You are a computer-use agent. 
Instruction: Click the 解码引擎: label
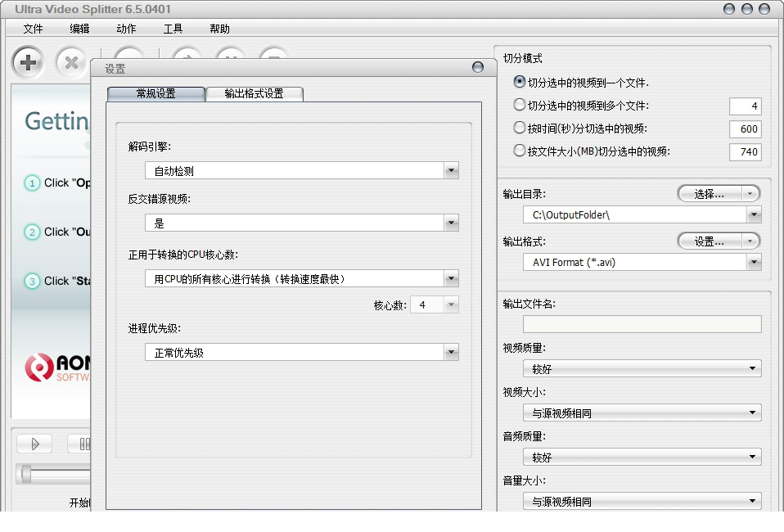coord(150,147)
